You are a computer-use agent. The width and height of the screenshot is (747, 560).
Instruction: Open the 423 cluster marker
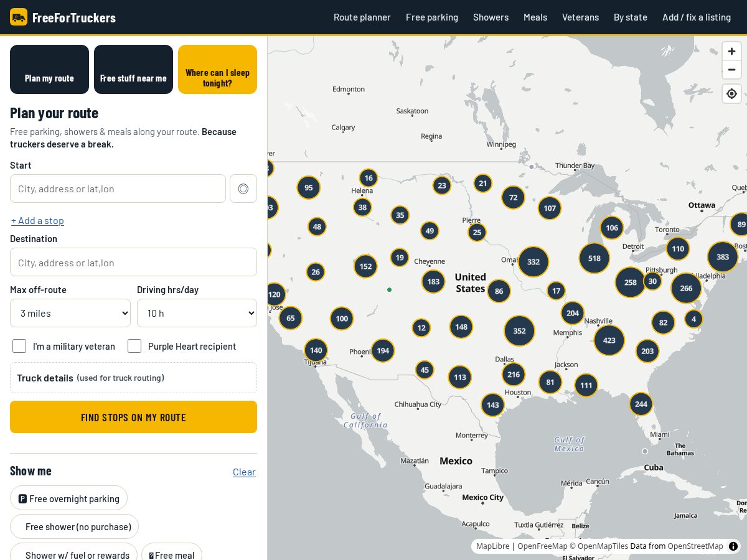609,340
